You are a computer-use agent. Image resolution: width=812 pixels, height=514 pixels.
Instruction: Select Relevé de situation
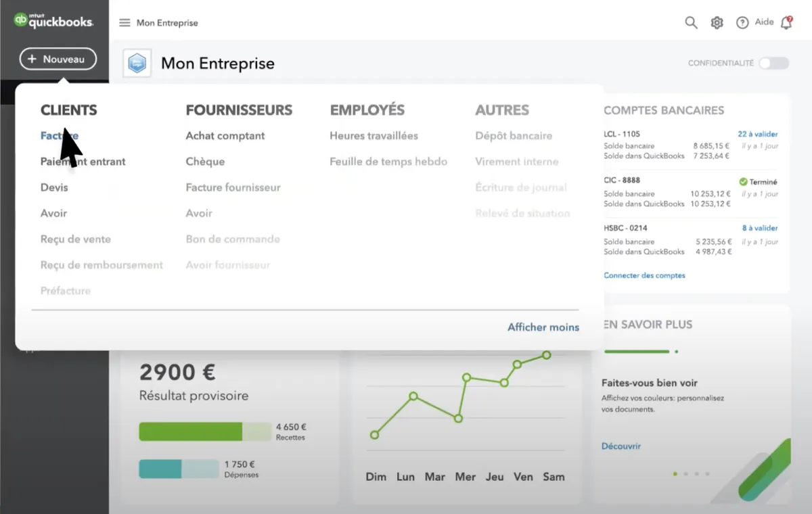point(522,213)
